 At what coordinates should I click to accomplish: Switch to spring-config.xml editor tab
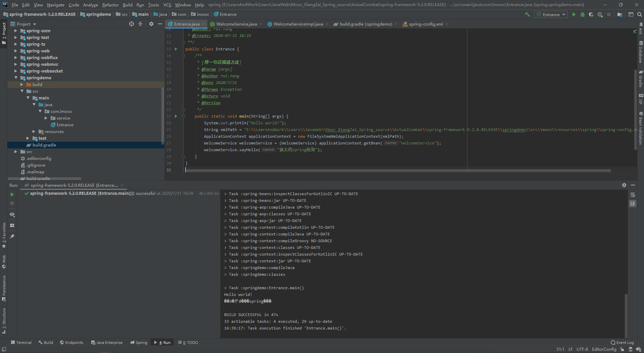click(426, 24)
